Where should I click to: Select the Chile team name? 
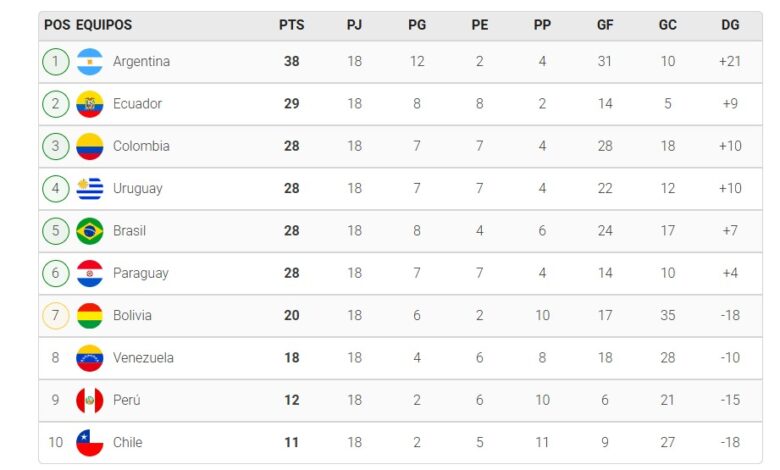point(128,443)
